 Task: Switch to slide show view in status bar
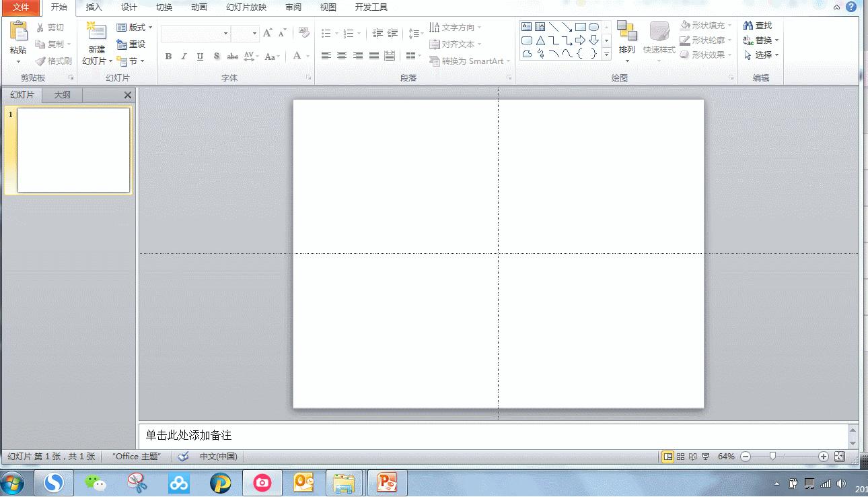tap(704, 456)
